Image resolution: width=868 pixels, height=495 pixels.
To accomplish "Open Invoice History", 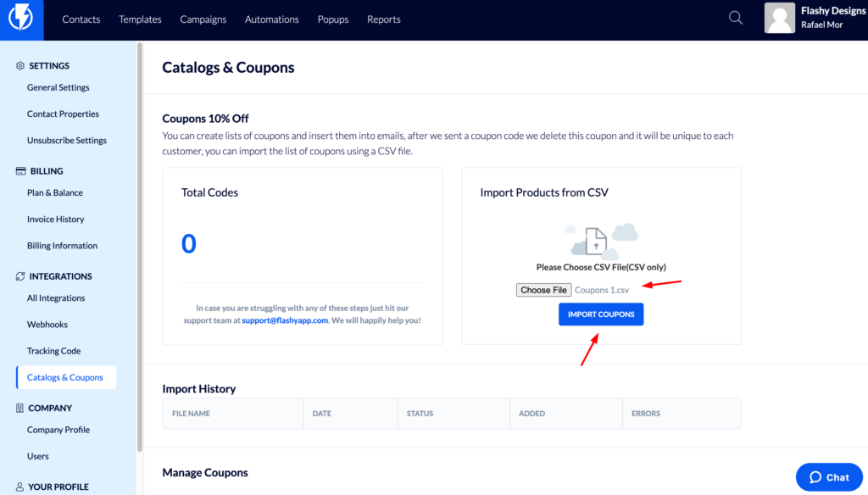I will pyautogui.click(x=56, y=220).
